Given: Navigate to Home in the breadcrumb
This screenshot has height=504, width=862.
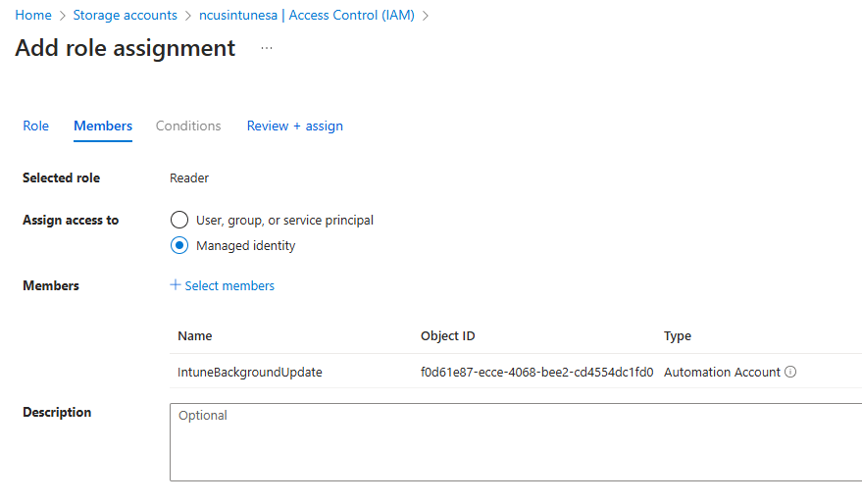Looking at the screenshot, I should (33, 15).
